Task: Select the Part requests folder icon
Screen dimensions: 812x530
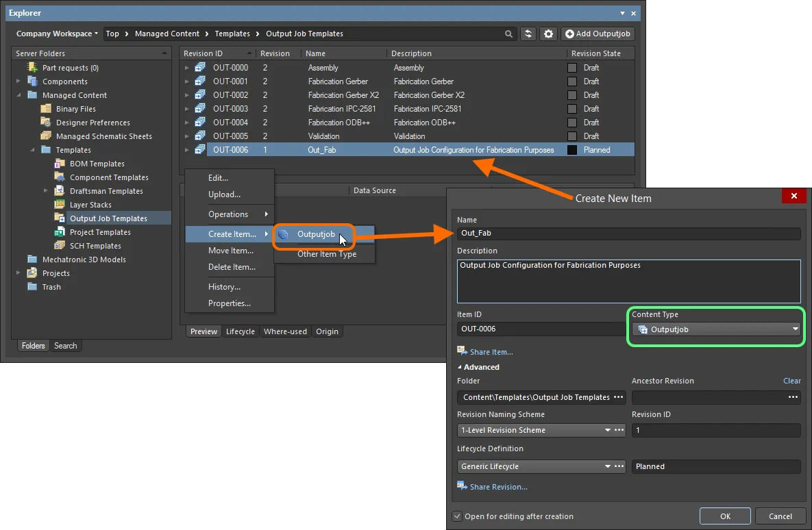Action: 32,67
